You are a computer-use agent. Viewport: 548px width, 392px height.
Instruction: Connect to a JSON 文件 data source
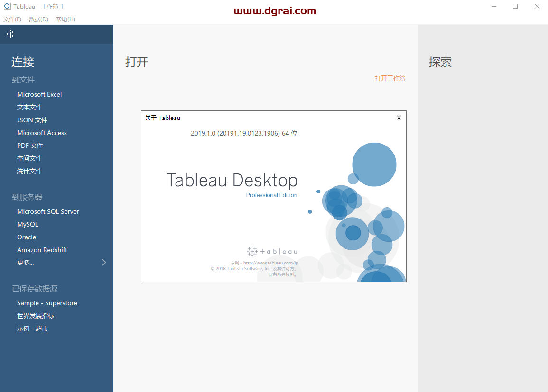[x=32, y=119]
